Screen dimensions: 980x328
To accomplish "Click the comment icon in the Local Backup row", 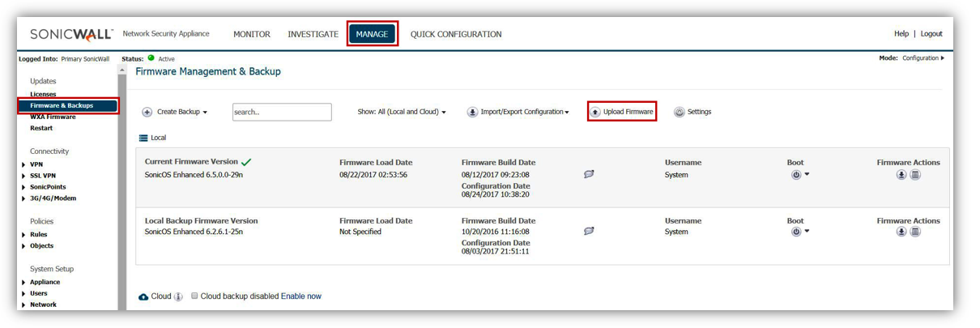I will tap(589, 232).
